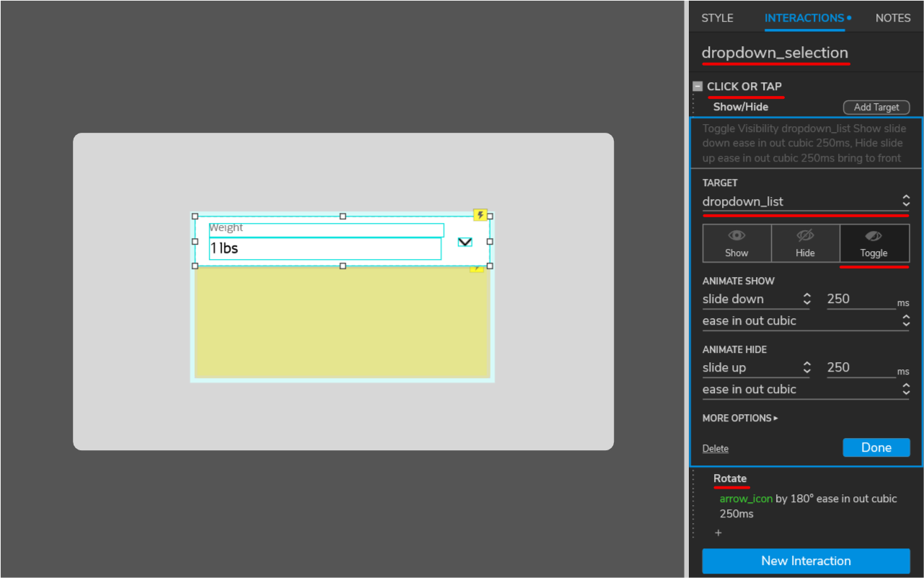Click the lightning bolt icon on the yellow dropdown_list
This screenshot has height=578, width=924.
(477, 267)
